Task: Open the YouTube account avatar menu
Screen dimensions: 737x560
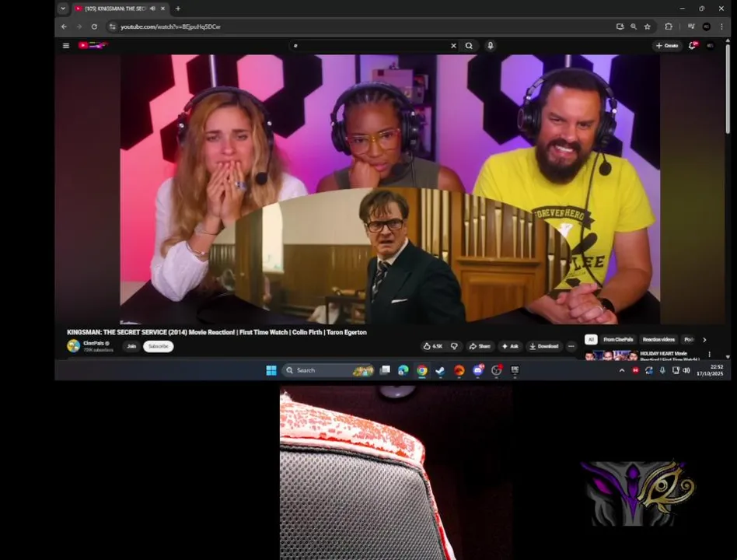Action: pyautogui.click(x=711, y=46)
